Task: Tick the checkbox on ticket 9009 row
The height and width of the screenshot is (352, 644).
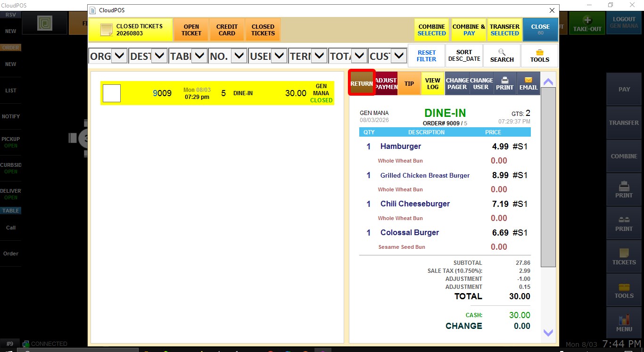Action: (x=112, y=93)
